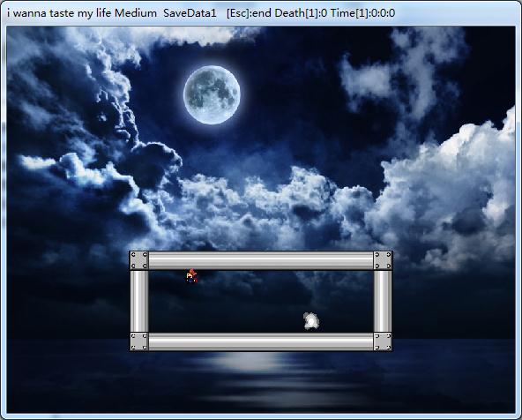Click the top-right bolted corner plate
This screenshot has width=522, height=420.
tap(384, 260)
